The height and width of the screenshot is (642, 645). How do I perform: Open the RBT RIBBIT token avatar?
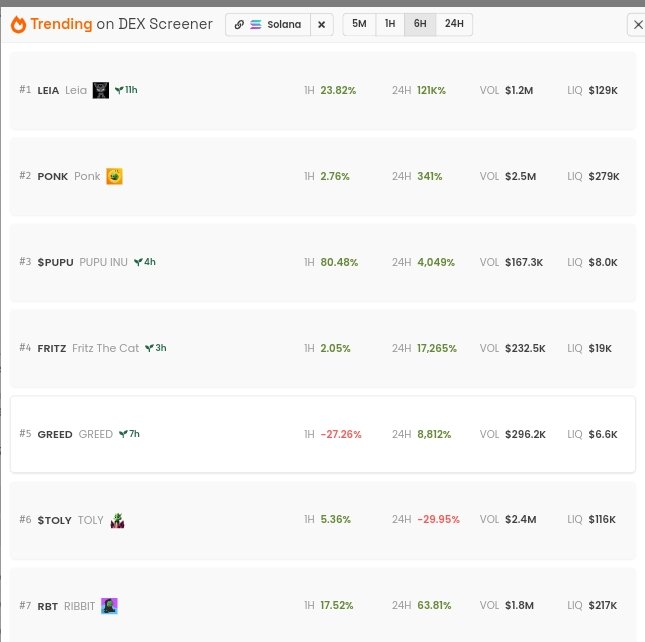(109, 606)
